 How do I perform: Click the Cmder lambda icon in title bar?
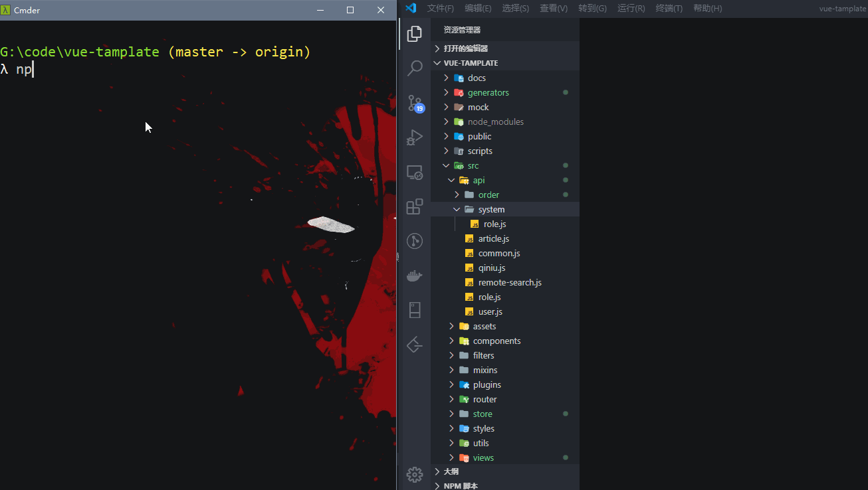tap(6, 10)
